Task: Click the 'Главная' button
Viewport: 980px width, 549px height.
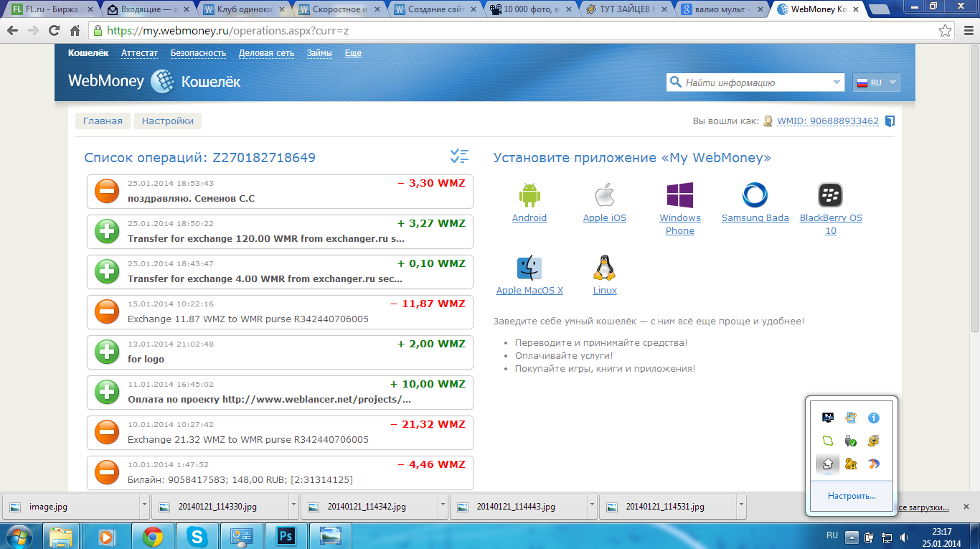Action: [103, 121]
